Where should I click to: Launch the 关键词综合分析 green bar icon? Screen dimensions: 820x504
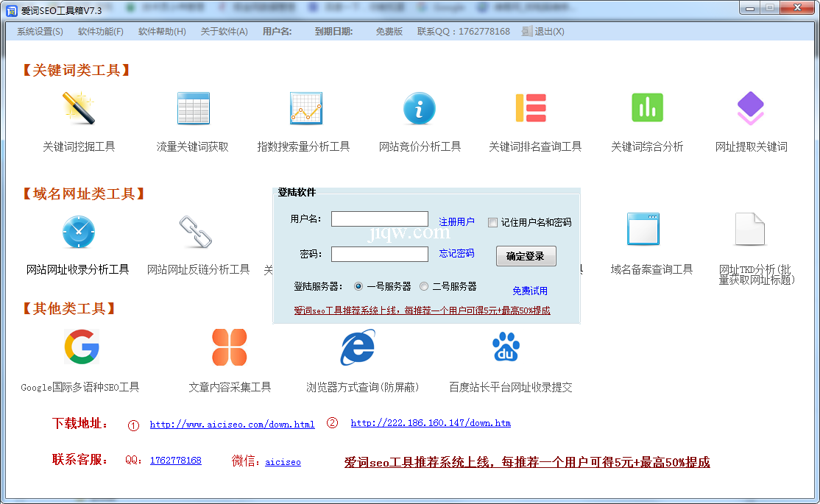click(x=647, y=108)
